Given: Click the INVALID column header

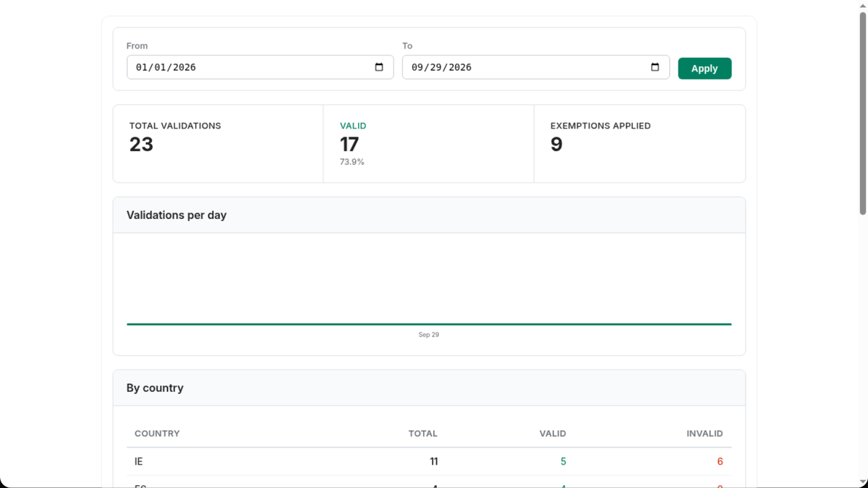Looking at the screenshot, I should pyautogui.click(x=705, y=434).
